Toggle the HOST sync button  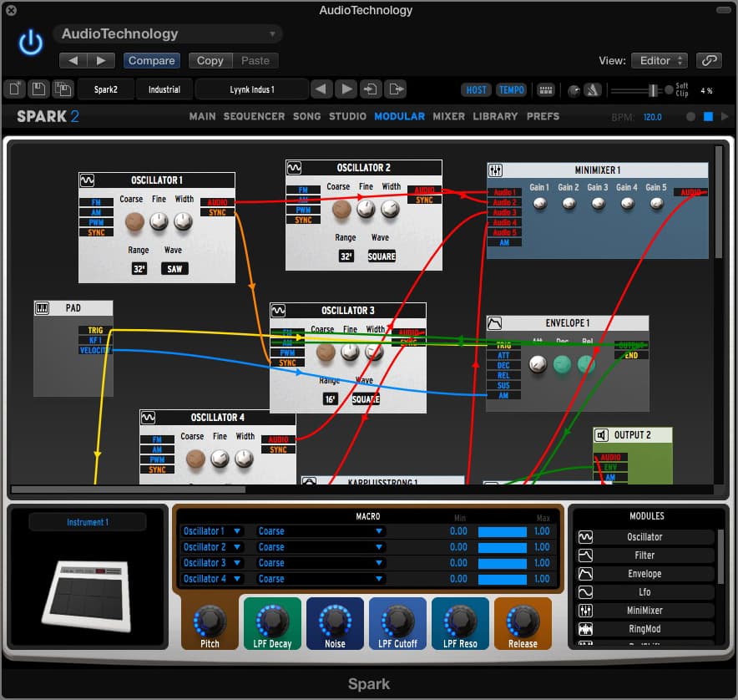477,89
